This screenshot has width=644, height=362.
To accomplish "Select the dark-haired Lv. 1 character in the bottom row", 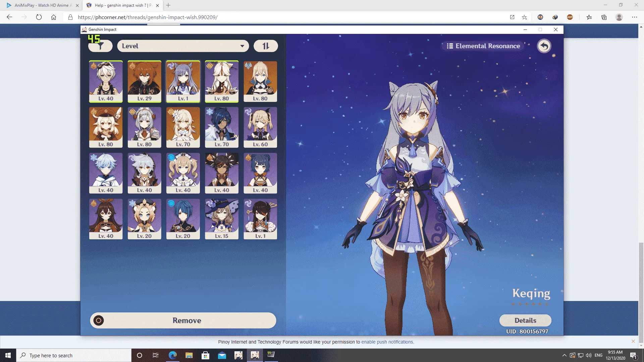I will [260, 219].
